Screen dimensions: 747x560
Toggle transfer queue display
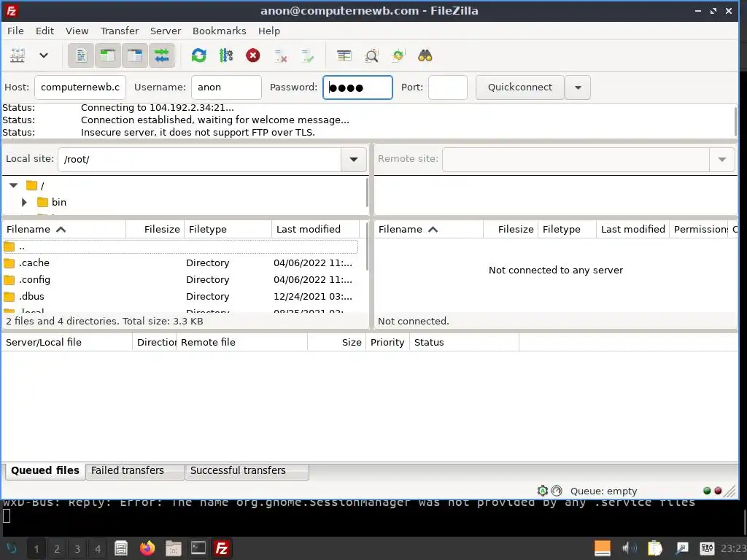[162, 55]
